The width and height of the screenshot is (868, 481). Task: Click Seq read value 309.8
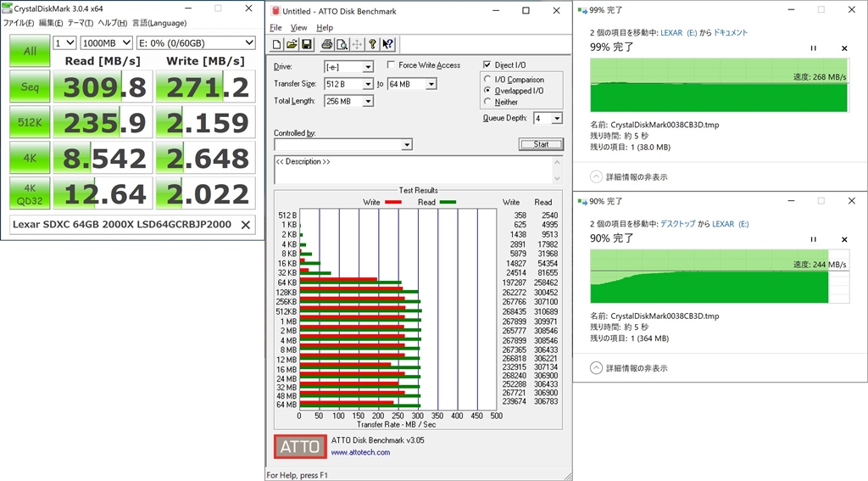click(x=103, y=87)
